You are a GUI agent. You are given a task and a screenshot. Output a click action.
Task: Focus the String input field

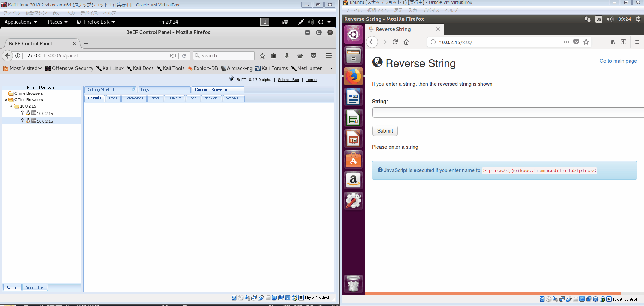(x=508, y=112)
